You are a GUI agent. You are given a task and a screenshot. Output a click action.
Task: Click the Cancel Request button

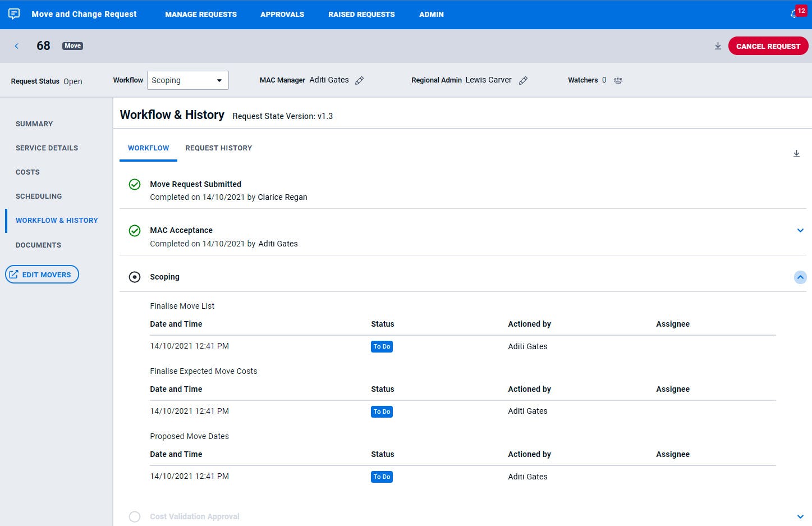point(768,46)
